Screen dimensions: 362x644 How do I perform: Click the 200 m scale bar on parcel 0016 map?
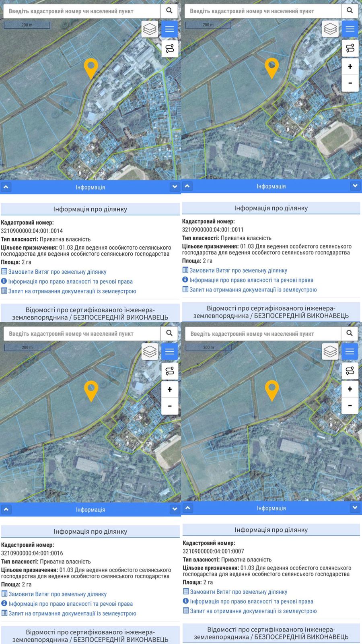pyautogui.click(x=27, y=348)
